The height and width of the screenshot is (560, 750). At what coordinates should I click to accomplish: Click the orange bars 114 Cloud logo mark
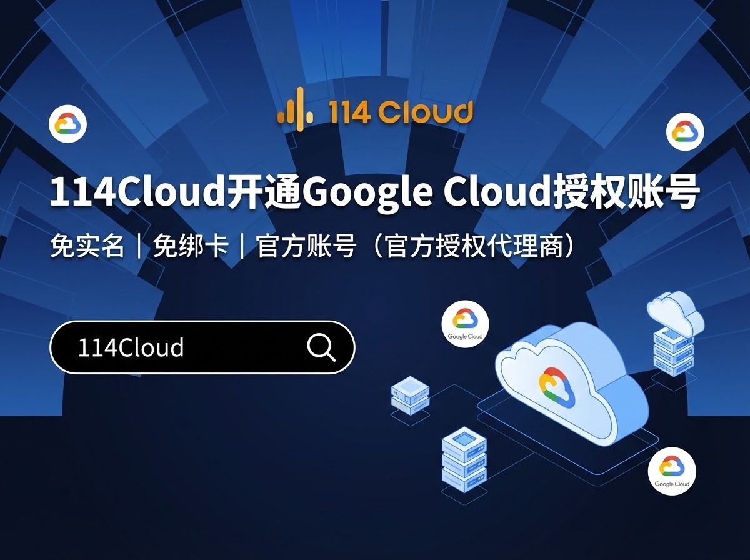(295, 111)
